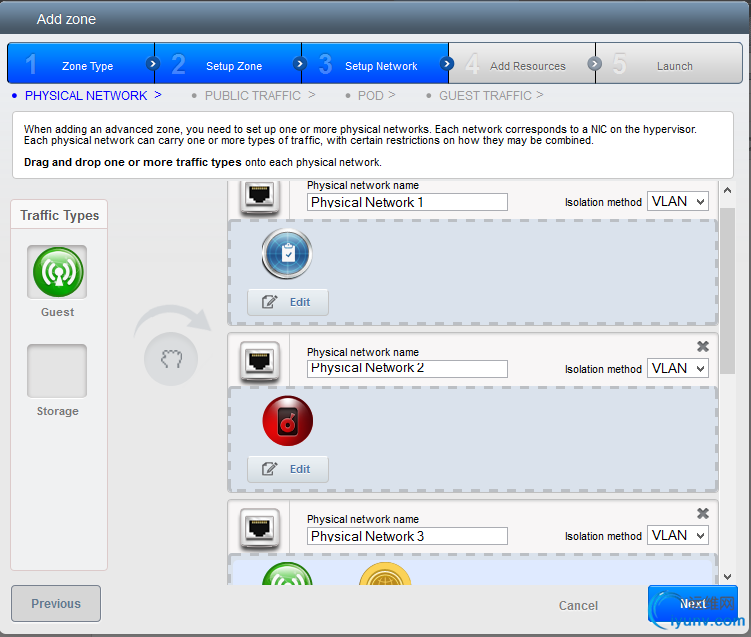The width and height of the screenshot is (751, 637).
Task: Click the red Storage traffic icon in Physical Network 2
Action: [x=287, y=421]
